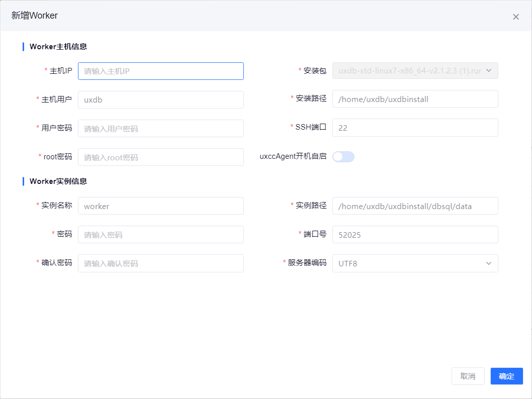Toggle the uxccAgent开机自启 switch
Viewport: 532px width, 399px height.
[x=343, y=157]
